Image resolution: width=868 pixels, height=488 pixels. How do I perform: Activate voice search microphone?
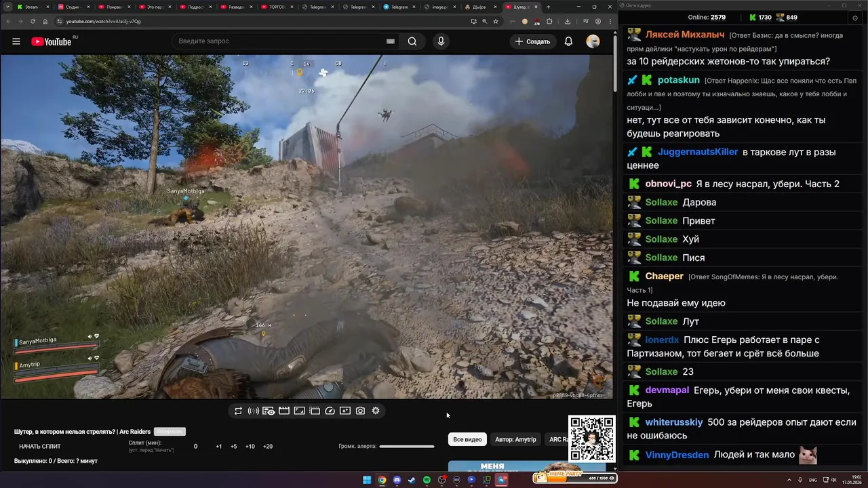tap(441, 41)
